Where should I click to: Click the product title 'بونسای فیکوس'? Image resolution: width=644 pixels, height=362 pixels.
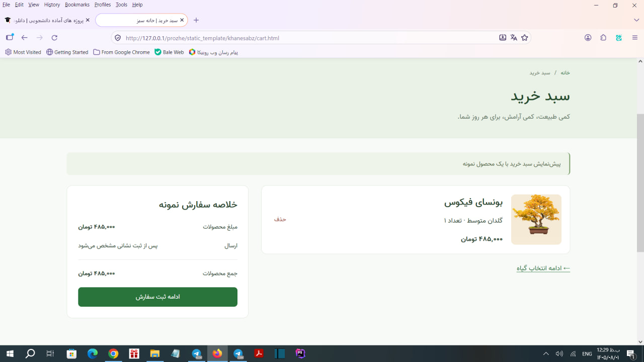point(473,202)
